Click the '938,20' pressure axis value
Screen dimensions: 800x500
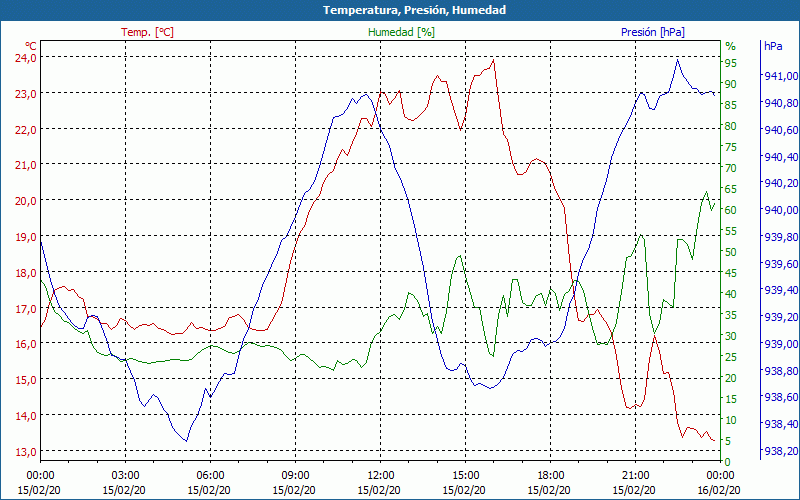[781, 451]
